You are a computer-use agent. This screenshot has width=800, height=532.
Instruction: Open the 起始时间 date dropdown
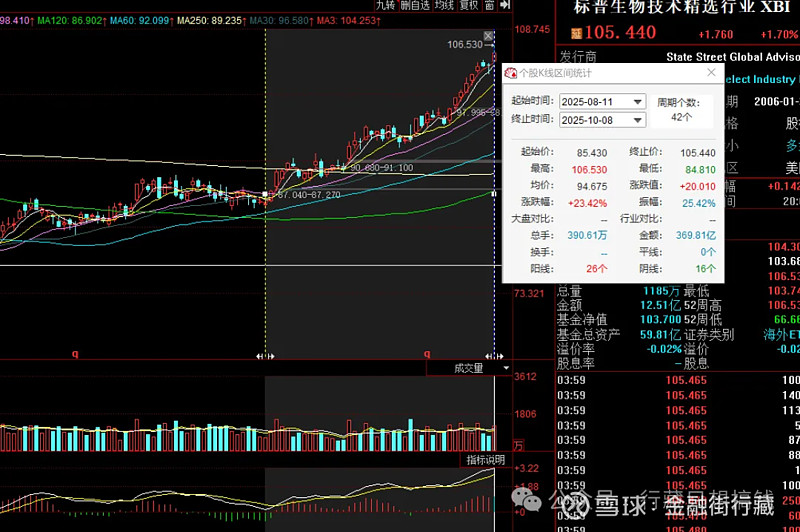(x=637, y=102)
